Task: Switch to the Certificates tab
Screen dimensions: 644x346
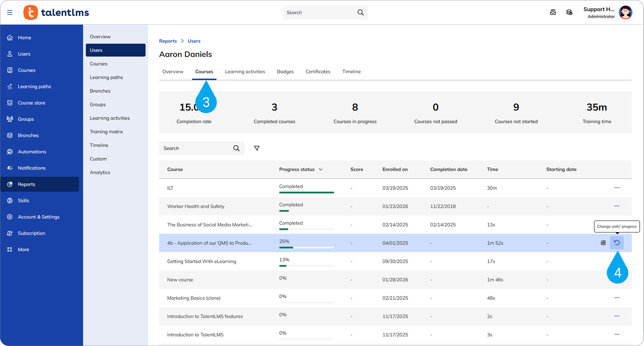Action: [x=318, y=72]
